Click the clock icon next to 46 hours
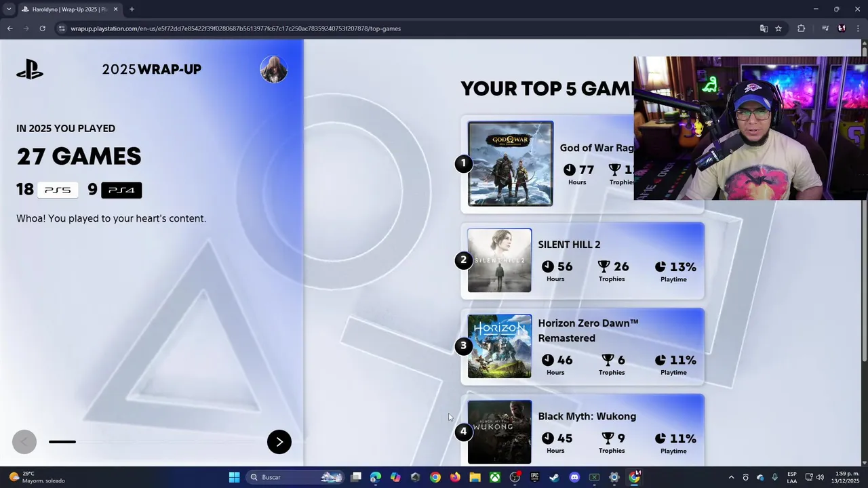The width and height of the screenshot is (868, 488). click(548, 360)
